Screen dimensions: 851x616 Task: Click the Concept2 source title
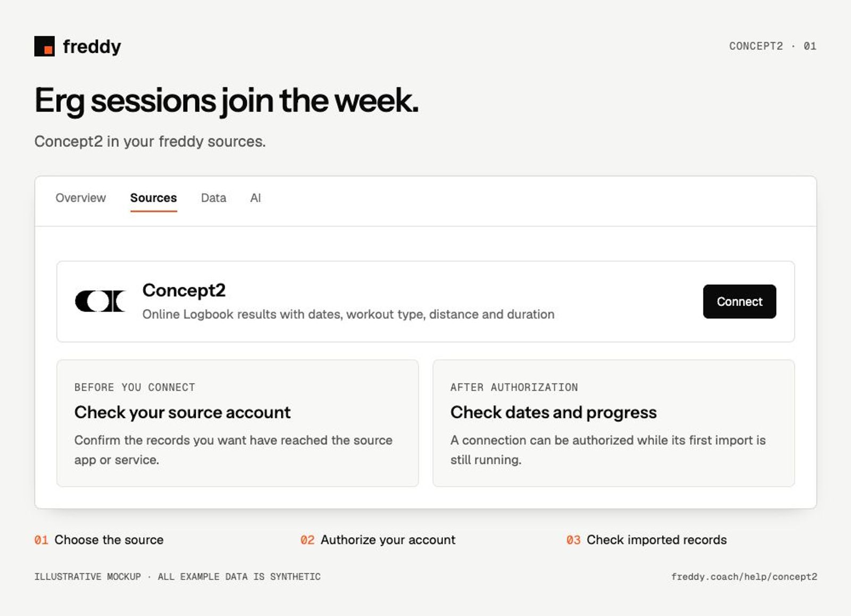point(184,290)
